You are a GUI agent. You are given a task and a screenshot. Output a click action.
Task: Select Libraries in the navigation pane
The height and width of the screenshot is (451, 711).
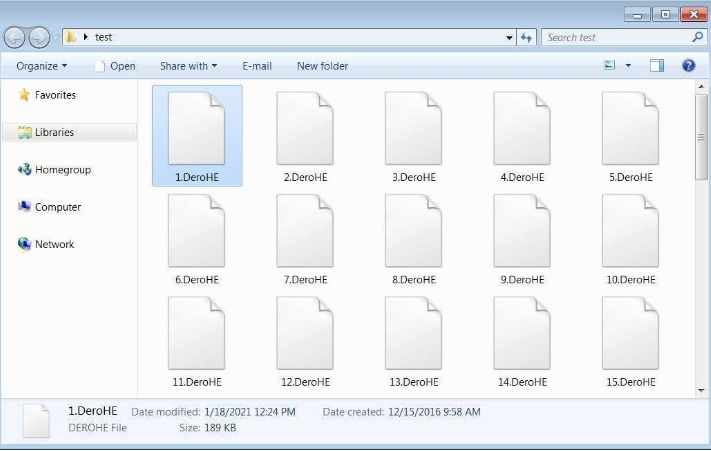coord(54,132)
